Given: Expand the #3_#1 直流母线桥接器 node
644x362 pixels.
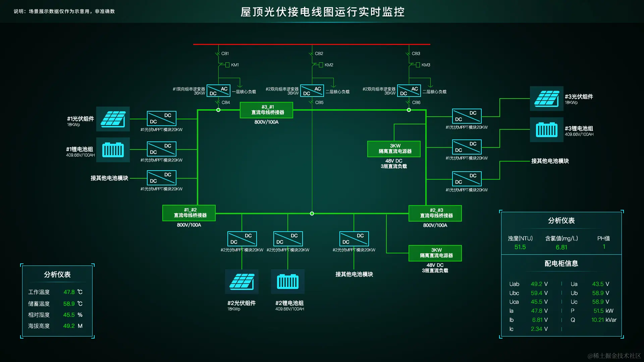Looking at the screenshot, I should click(266, 110).
